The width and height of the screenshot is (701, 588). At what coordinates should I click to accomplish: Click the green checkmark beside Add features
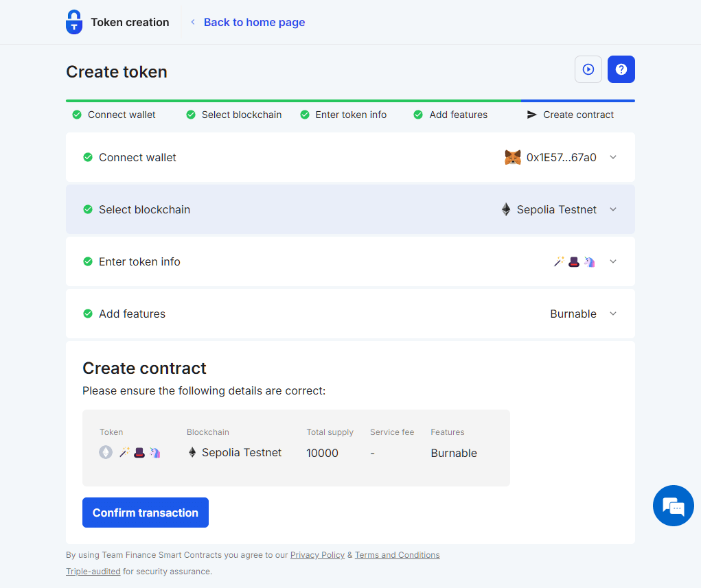(87, 314)
